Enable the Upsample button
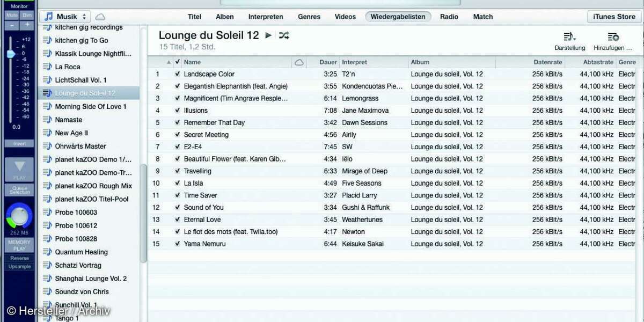This screenshot has height=322, width=644. pyautogui.click(x=19, y=267)
